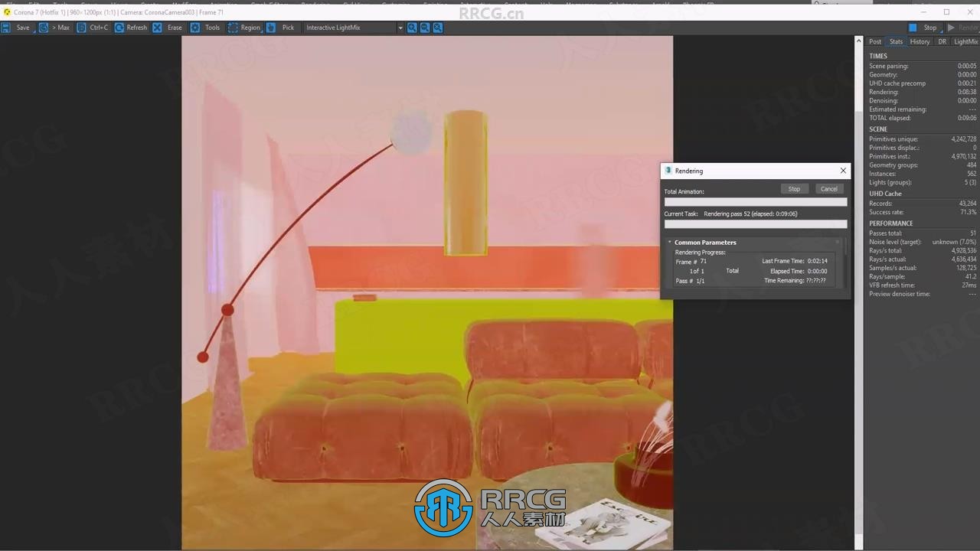The height and width of the screenshot is (551, 980).
Task: Close the Rendering dialog
Action: (x=843, y=171)
